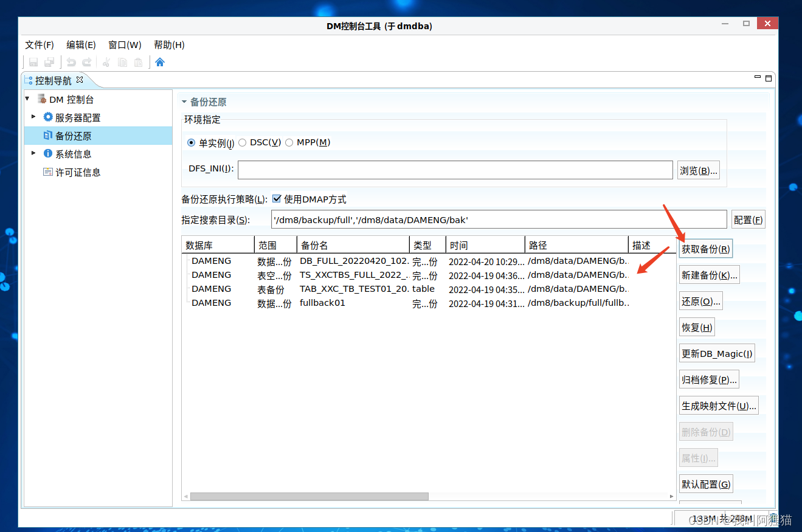Select the DB_FULL_20220420 backup row
802x532 pixels.
tap(428, 261)
